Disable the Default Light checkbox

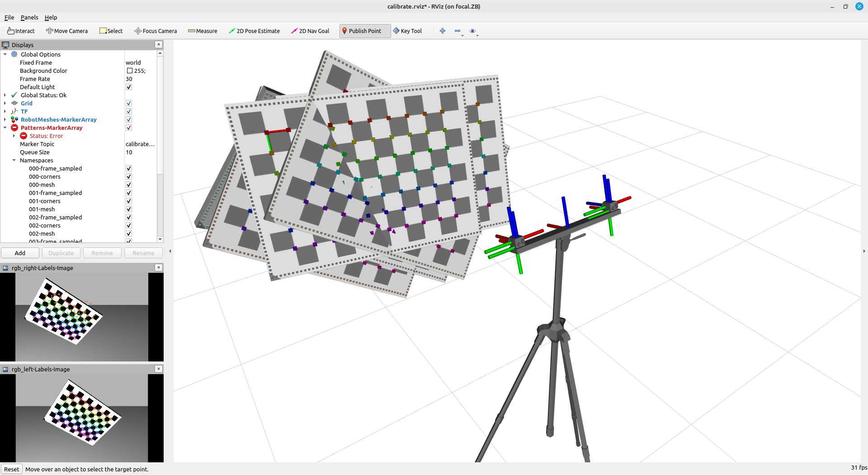pyautogui.click(x=129, y=87)
